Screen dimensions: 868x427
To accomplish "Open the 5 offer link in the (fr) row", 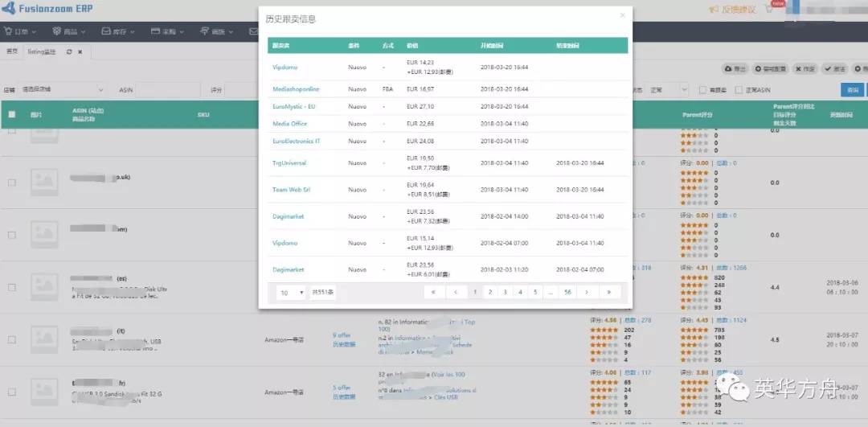I will click(x=342, y=388).
